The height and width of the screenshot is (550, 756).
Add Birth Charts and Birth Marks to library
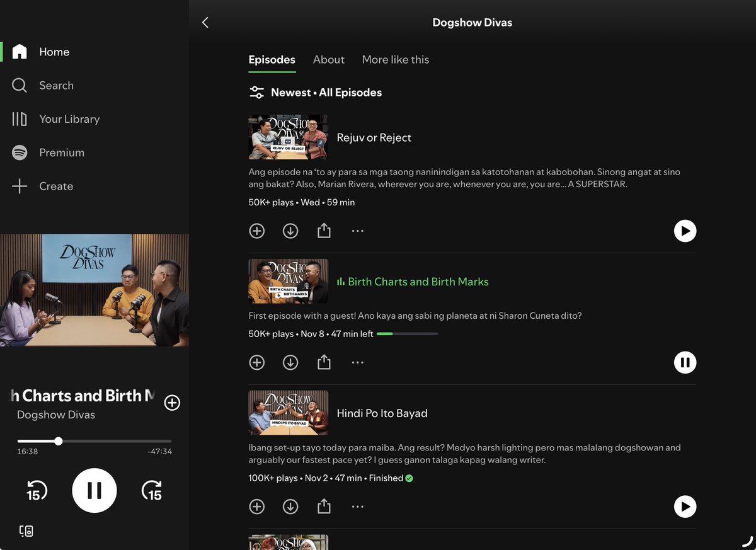tap(256, 362)
